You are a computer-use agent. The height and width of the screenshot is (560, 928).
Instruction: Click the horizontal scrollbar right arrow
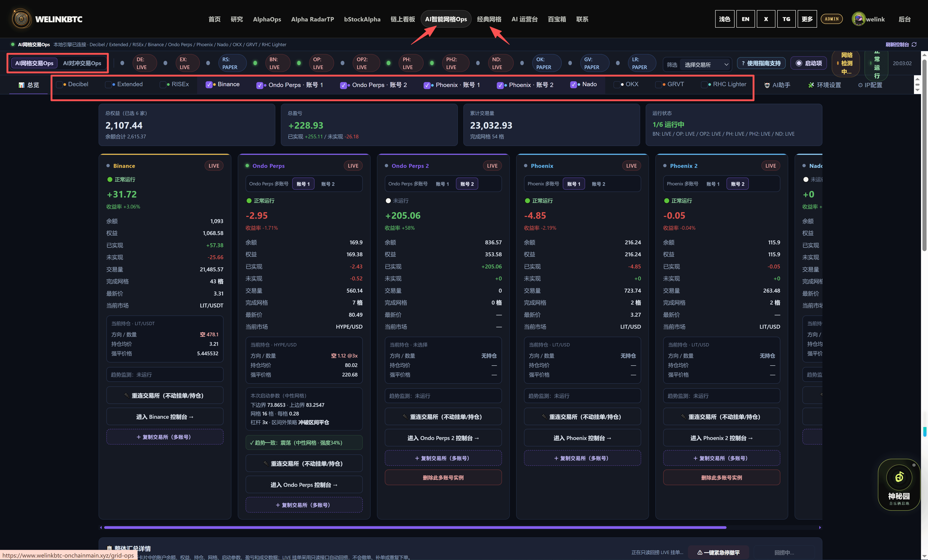tap(820, 527)
